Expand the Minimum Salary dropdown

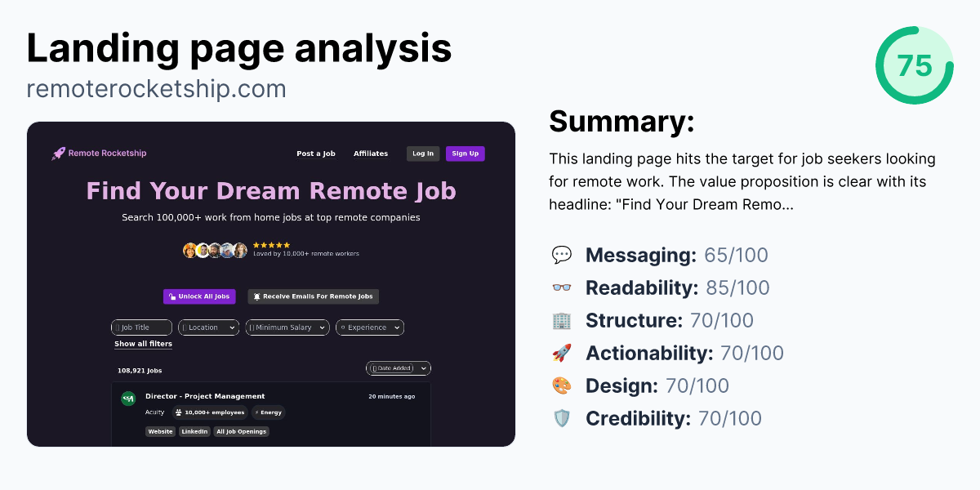coord(287,327)
